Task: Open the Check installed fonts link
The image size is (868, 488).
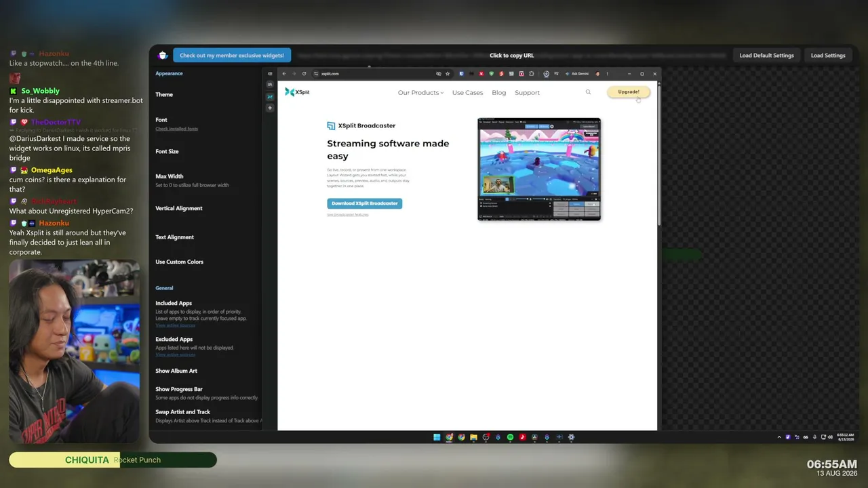Action: [176, 129]
